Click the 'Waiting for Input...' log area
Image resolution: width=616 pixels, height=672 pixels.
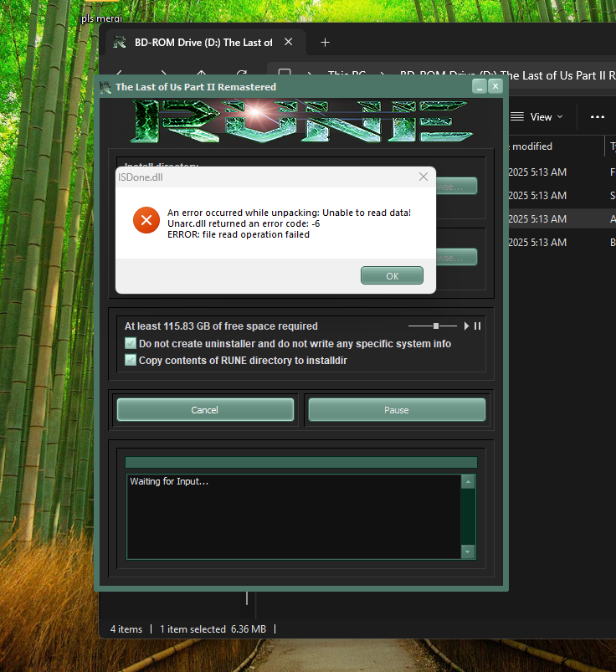tap(294, 516)
